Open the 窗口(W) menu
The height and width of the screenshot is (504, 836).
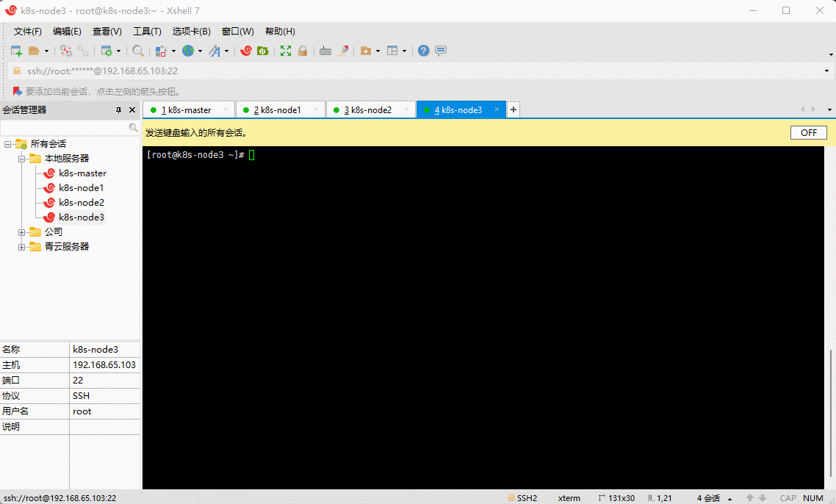click(x=238, y=32)
